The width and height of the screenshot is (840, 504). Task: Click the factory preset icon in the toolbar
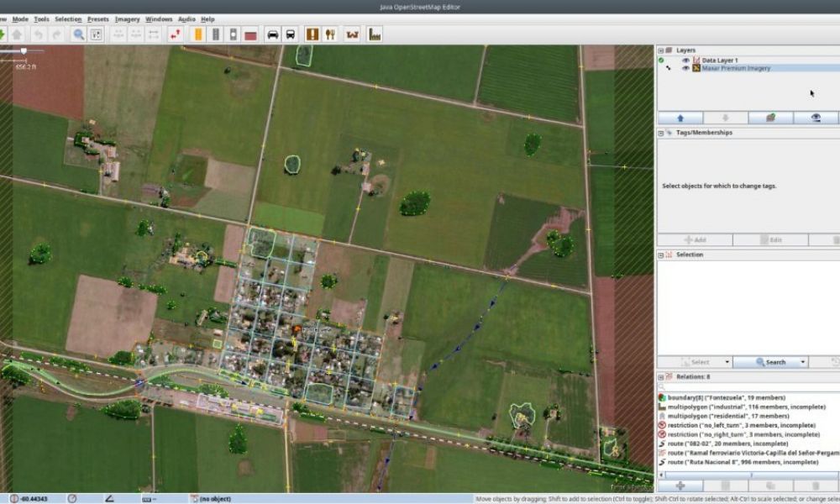click(374, 34)
